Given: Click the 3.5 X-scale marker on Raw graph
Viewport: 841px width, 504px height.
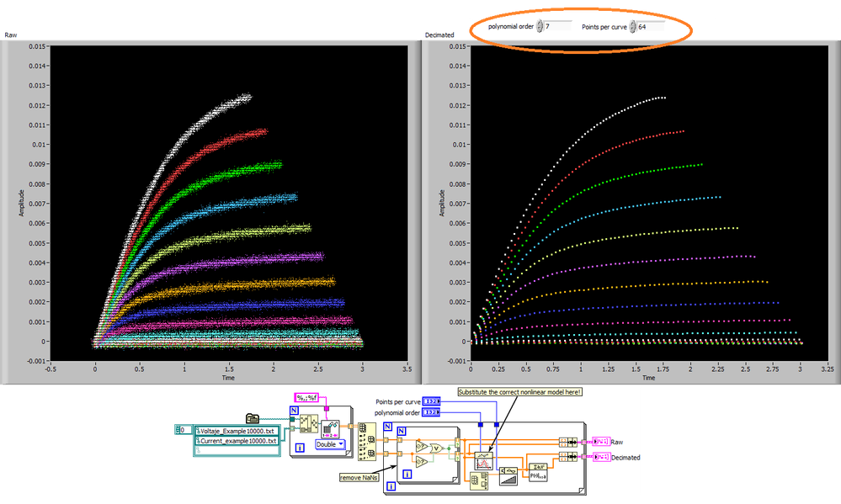Looking at the screenshot, I should [x=407, y=369].
